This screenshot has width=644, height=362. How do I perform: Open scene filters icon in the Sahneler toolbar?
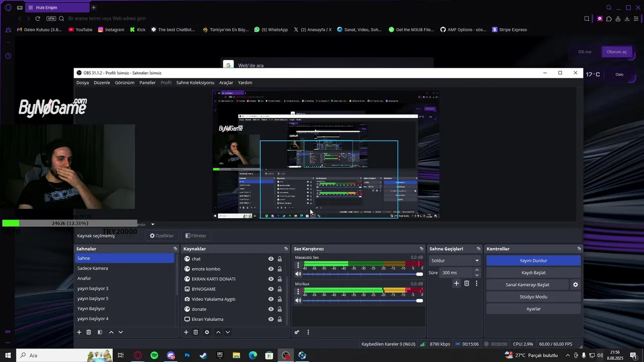click(x=100, y=332)
